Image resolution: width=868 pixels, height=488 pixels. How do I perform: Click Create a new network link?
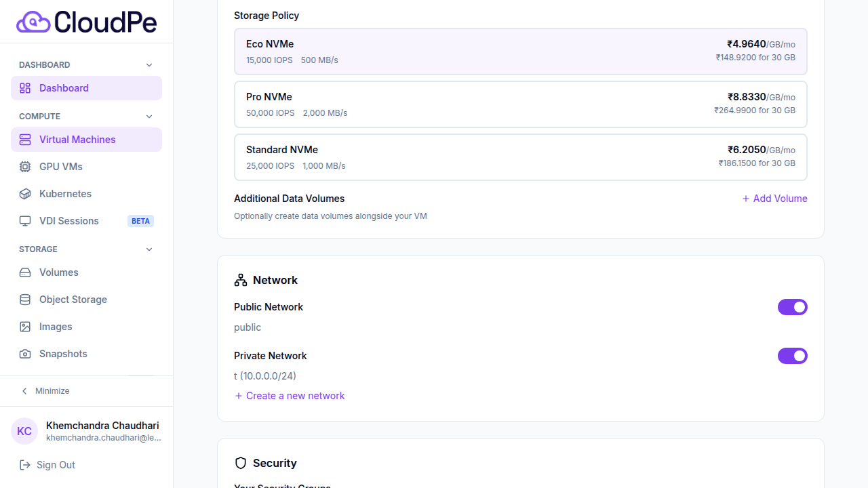290,396
